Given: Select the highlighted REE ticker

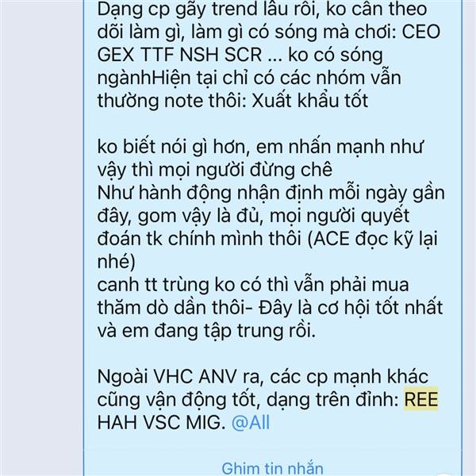Looking at the screenshot, I should pos(420,399).
